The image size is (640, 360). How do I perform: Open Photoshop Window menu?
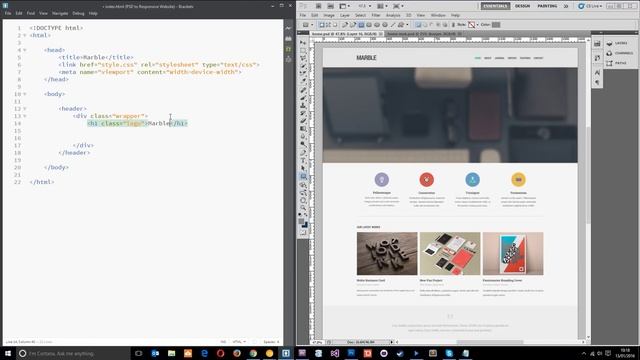(438, 16)
